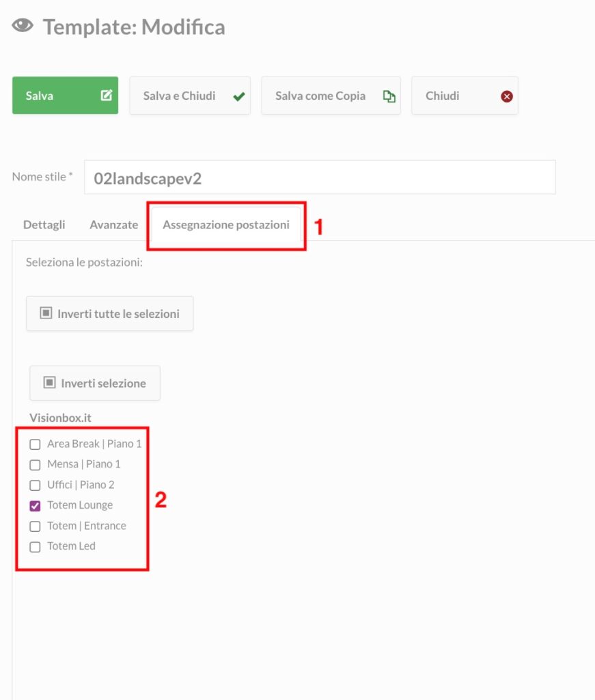Click the Template: Modifica page title
595x700 pixels.
tap(134, 27)
